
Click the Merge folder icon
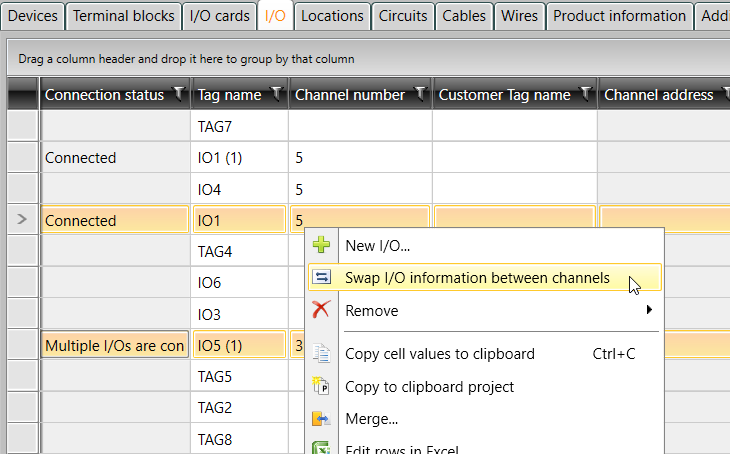[x=321, y=419]
